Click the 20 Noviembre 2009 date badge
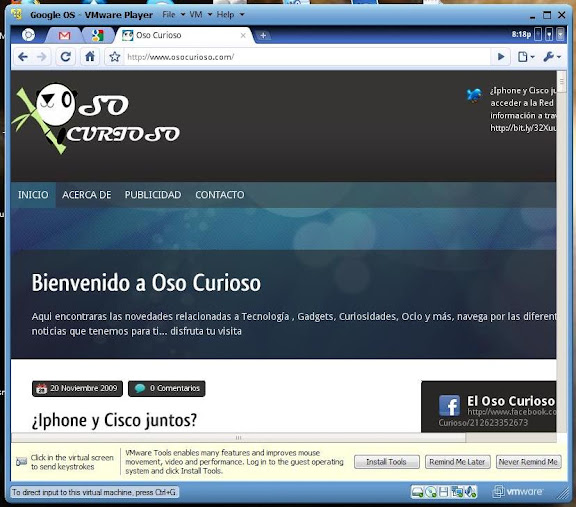Image resolution: width=576 pixels, height=507 pixels. [78, 388]
